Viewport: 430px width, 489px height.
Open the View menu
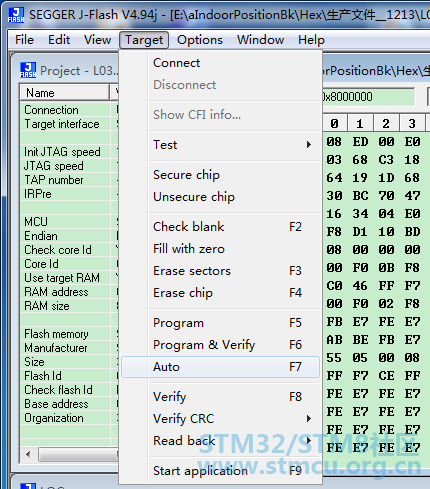pyautogui.click(x=97, y=40)
